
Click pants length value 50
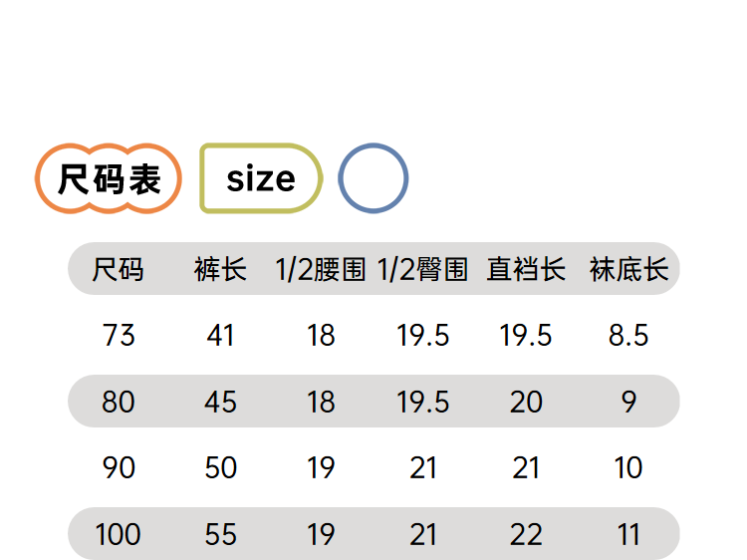click(220, 467)
